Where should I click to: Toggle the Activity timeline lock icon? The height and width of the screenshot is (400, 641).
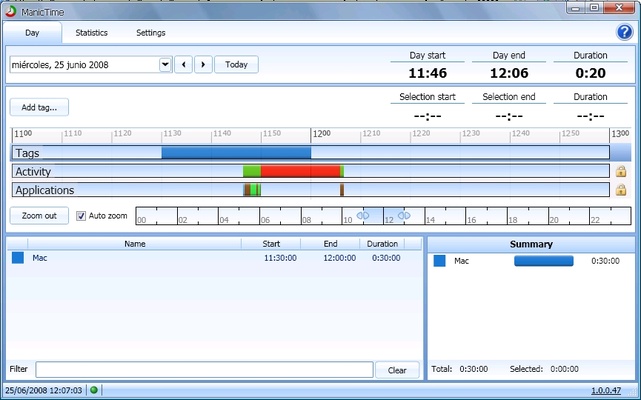(x=621, y=171)
